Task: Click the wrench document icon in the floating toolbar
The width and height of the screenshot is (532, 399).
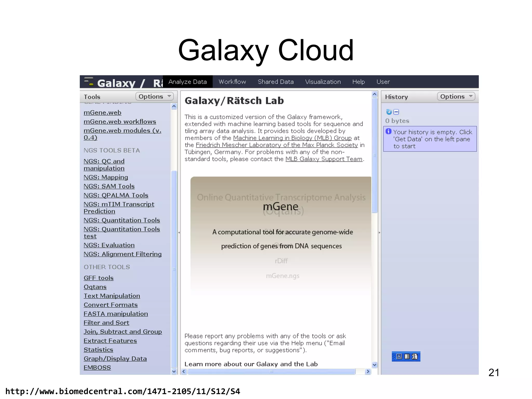Action: point(415,356)
